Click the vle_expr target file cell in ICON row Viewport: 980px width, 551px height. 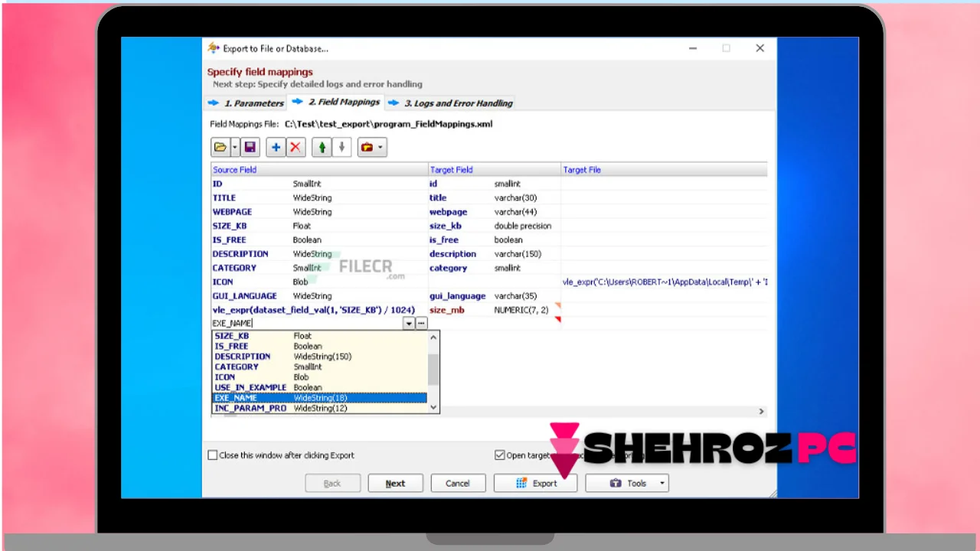[x=665, y=282]
